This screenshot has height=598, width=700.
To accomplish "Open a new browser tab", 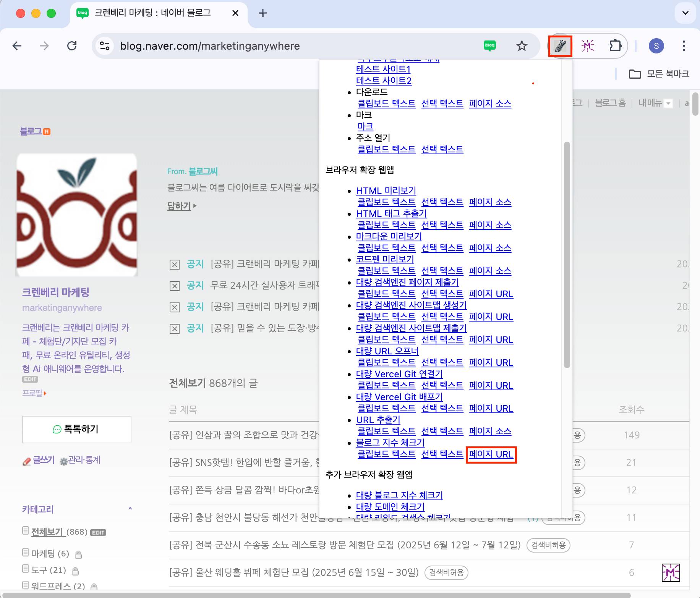I will coord(262,13).
